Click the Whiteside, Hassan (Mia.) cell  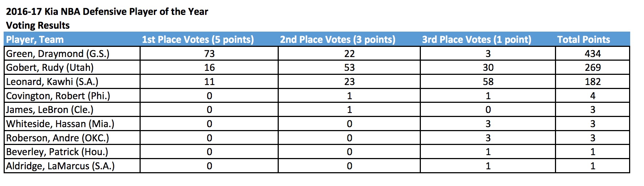click(60, 124)
